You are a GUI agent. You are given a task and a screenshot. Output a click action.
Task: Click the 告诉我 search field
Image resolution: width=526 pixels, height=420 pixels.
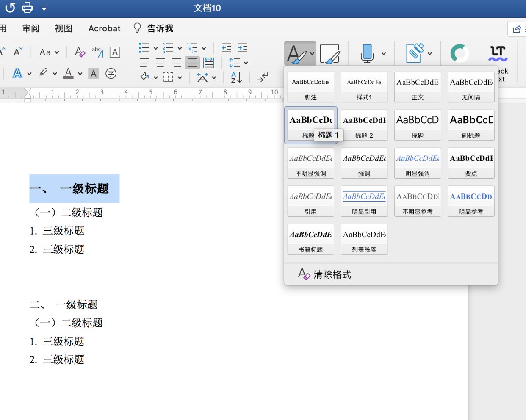(160, 28)
